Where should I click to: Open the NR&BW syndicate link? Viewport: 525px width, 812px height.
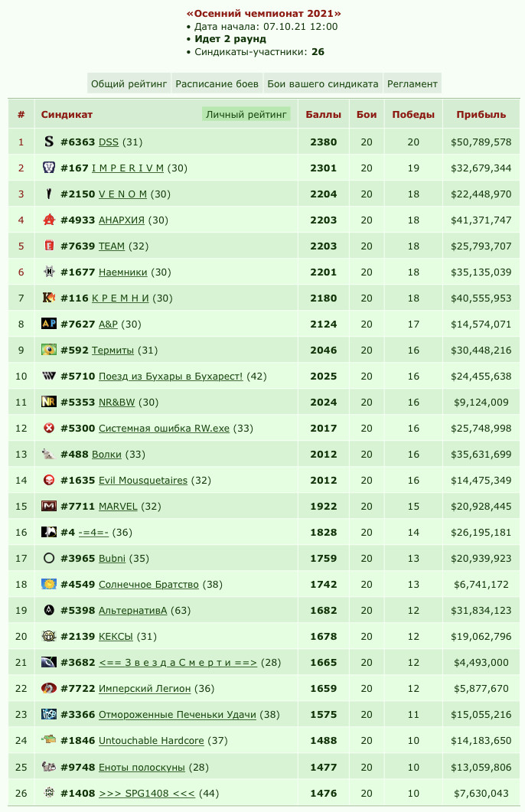click(x=116, y=403)
